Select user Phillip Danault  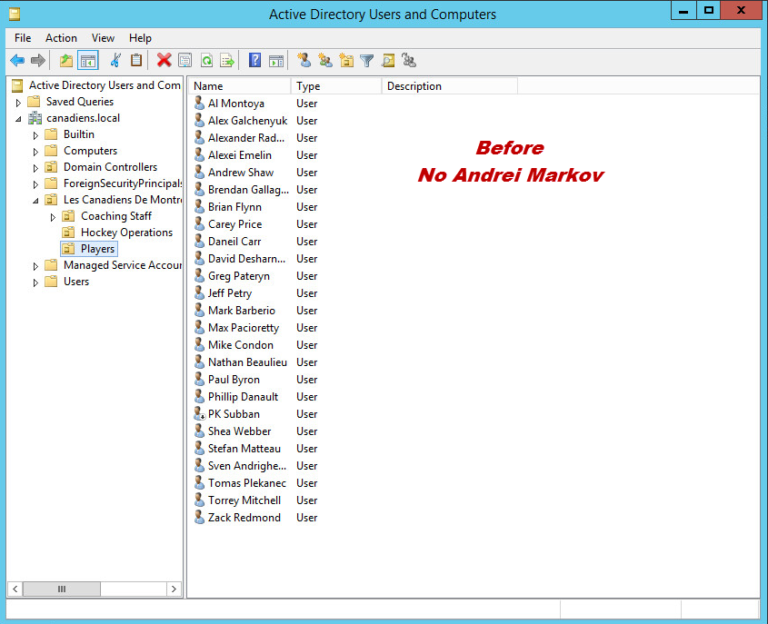tap(243, 397)
